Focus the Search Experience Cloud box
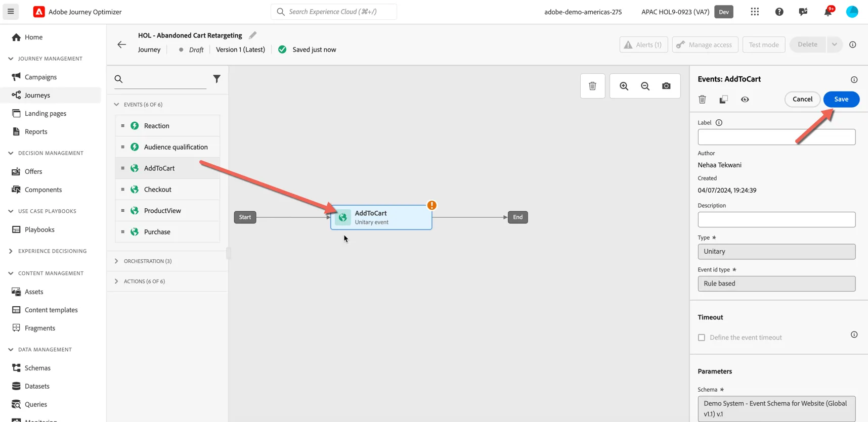This screenshot has height=422, width=868. point(334,12)
